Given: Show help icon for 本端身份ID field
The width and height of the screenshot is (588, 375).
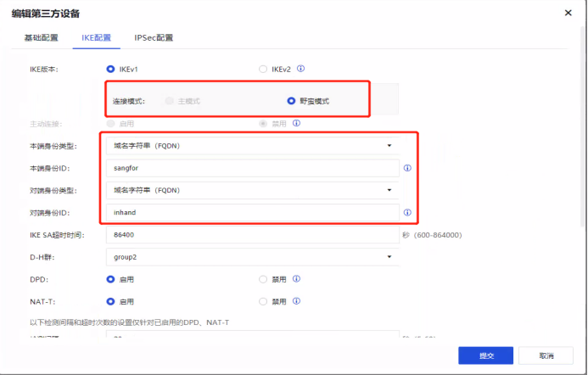Looking at the screenshot, I should coord(407,168).
